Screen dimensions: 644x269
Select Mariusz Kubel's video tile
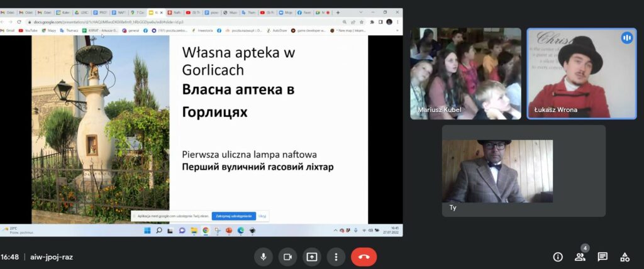[x=465, y=73]
